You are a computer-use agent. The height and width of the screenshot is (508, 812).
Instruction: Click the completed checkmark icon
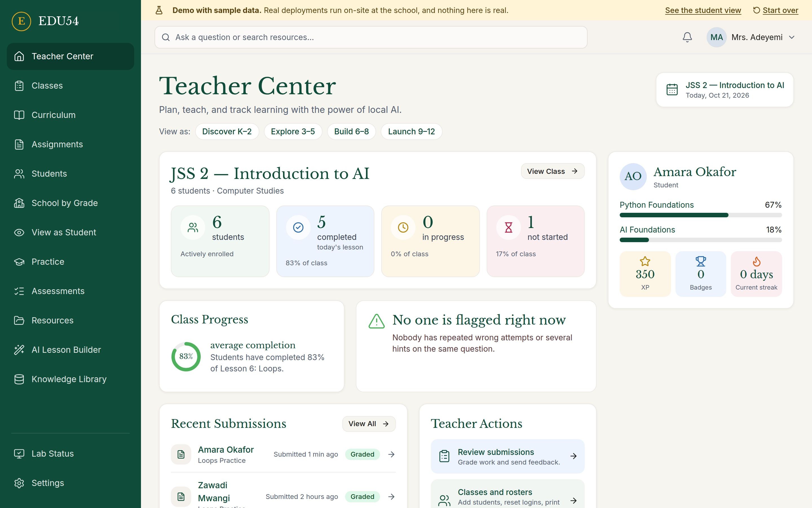(x=298, y=227)
